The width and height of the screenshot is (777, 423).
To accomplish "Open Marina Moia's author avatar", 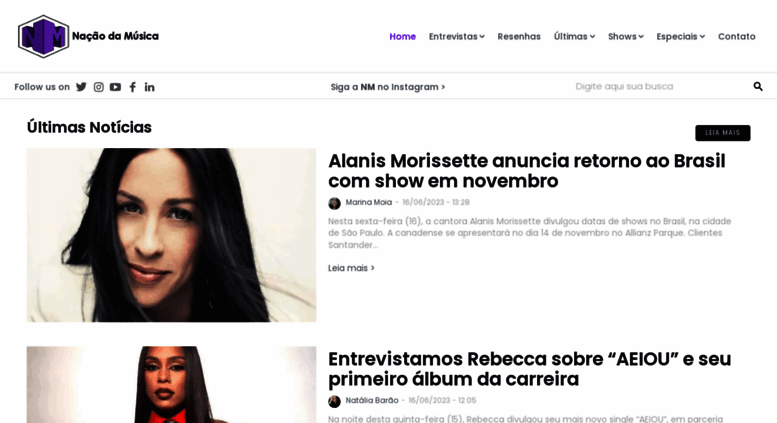I will [334, 203].
